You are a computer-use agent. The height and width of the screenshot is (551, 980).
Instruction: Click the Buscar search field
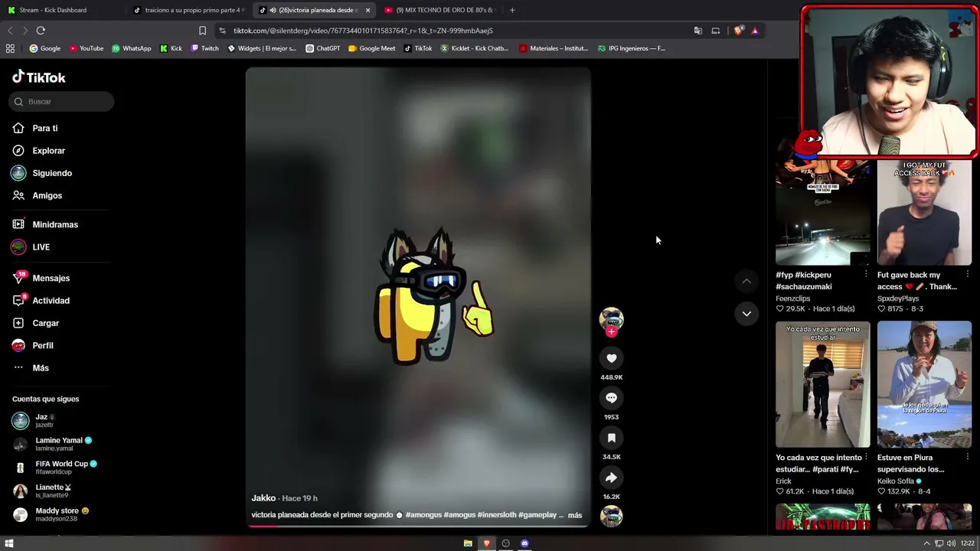tap(63, 102)
